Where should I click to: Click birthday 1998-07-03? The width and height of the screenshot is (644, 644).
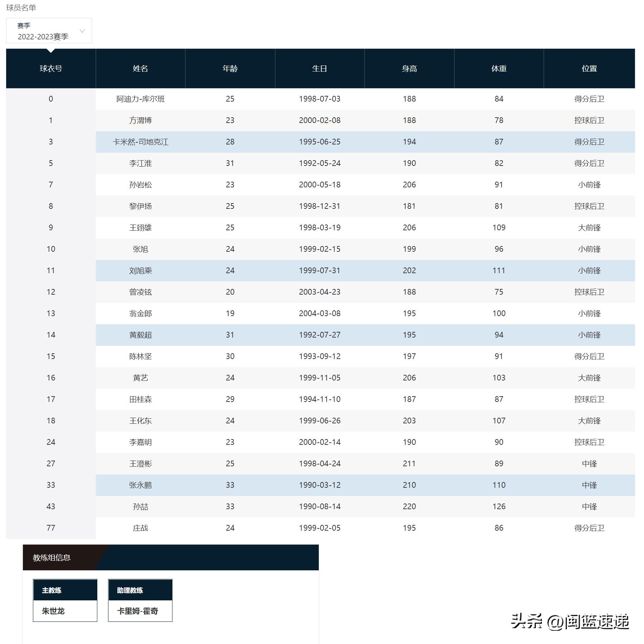(319, 99)
